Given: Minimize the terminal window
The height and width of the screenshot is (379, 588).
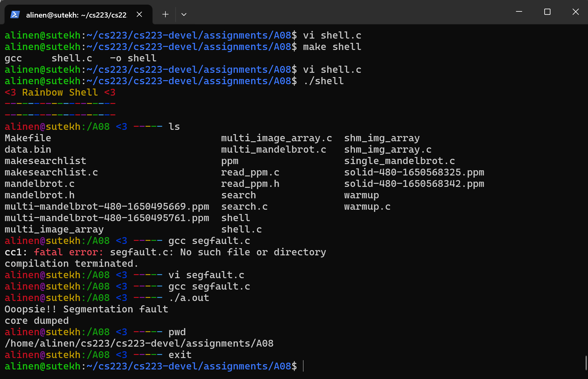Looking at the screenshot, I should point(519,12).
